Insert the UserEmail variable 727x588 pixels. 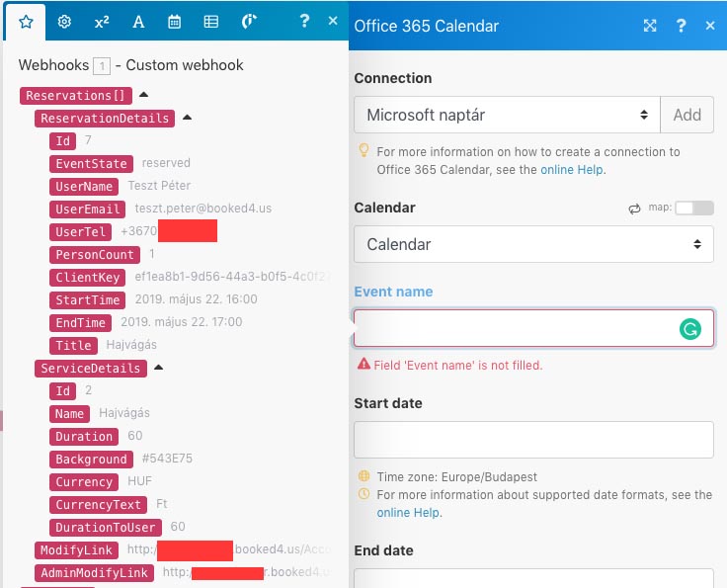click(88, 210)
